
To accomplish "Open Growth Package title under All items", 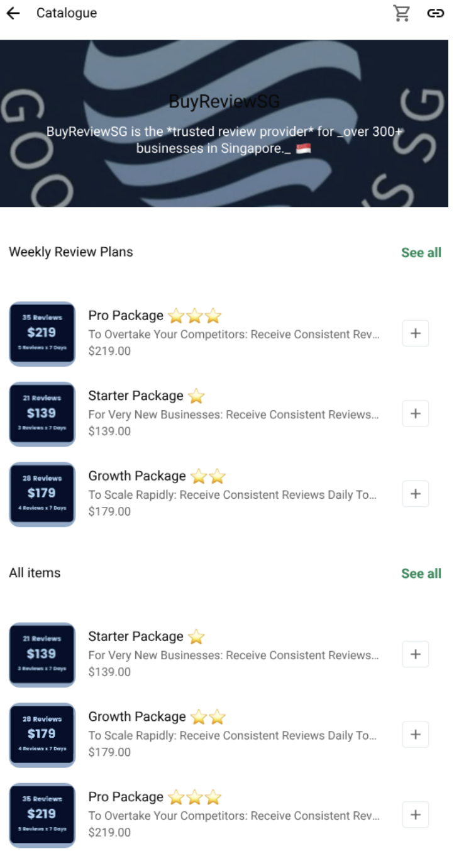I will click(137, 716).
